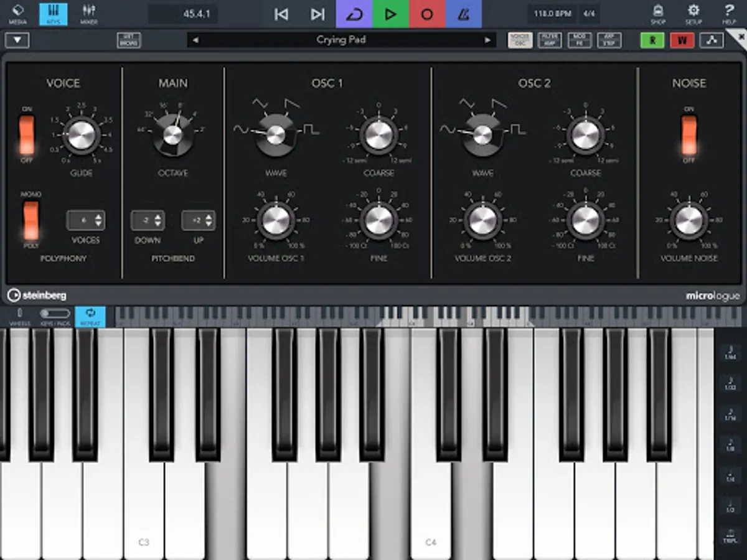Switch to the Filter Amp tab
This screenshot has width=747, height=560.
click(550, 40)
